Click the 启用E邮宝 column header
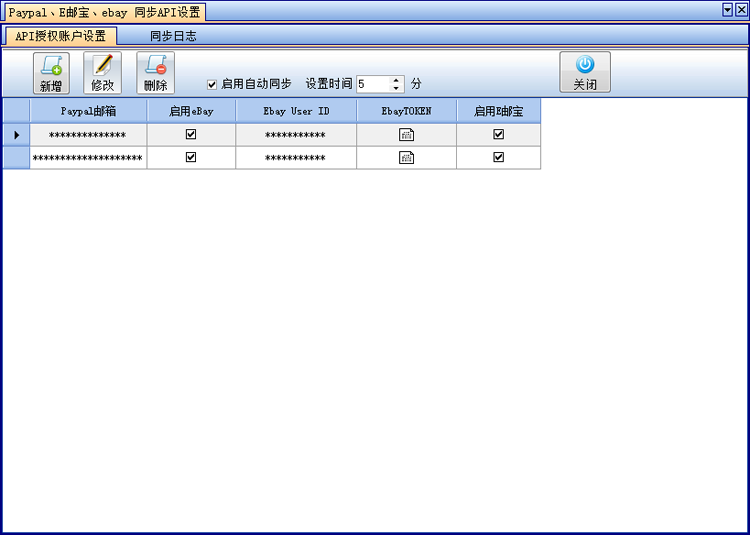 pos(498,111)
